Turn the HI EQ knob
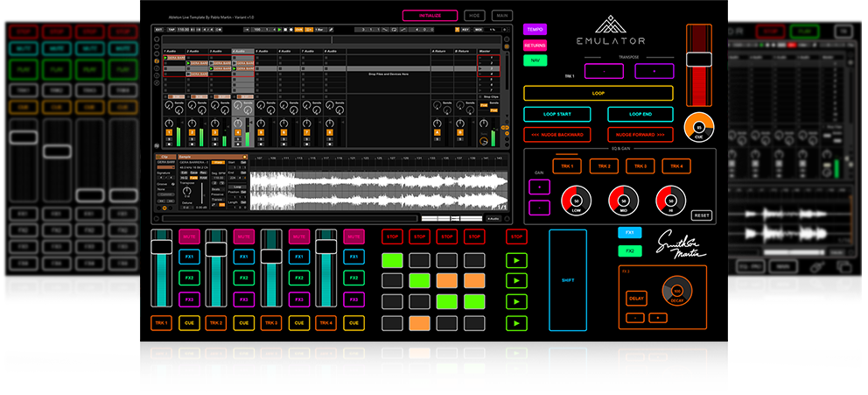Viewport: 868px width, 395px height. [x=671, y=200]
